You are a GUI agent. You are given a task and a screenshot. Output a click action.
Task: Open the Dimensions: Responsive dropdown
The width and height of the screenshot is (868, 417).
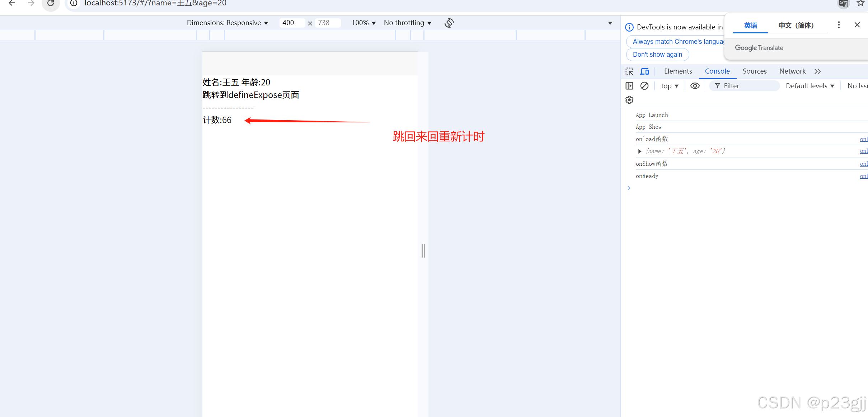tap(227, 23)
